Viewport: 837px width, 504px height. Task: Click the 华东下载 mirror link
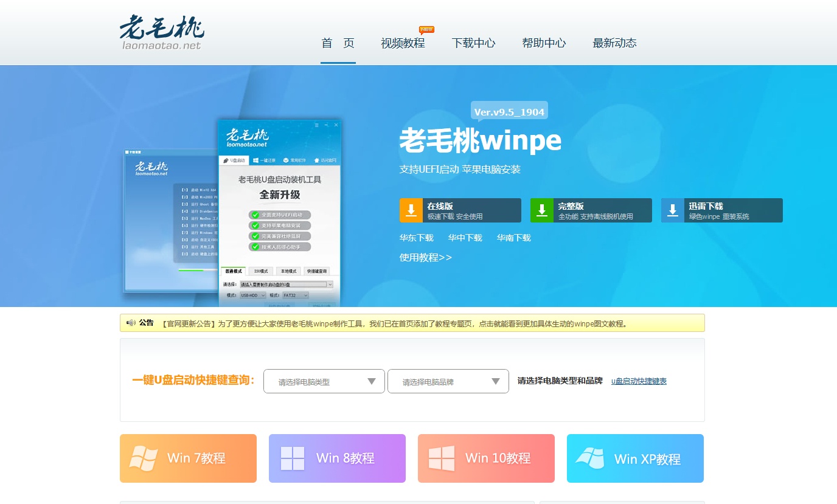[x=417, y=238]
